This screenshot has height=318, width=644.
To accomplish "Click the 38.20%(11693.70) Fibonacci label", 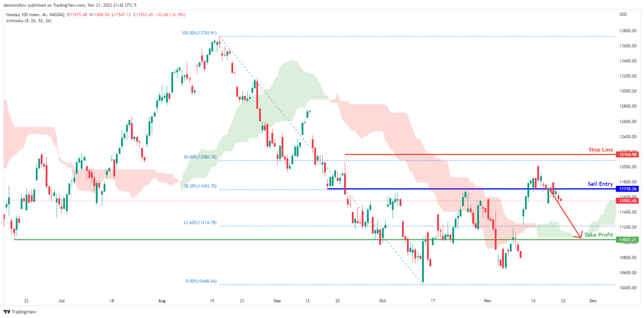I will pyautogui.click(x=200, y=187).
